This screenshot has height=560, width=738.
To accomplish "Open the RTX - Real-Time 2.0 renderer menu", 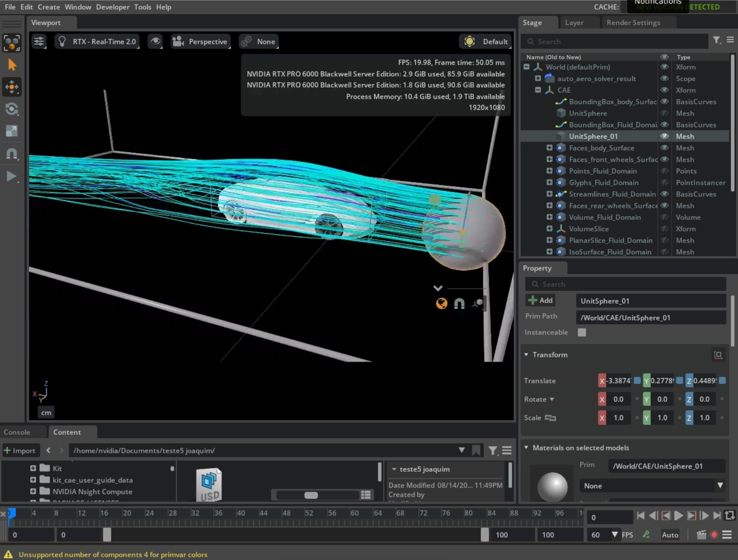I will tap(97, 41).
